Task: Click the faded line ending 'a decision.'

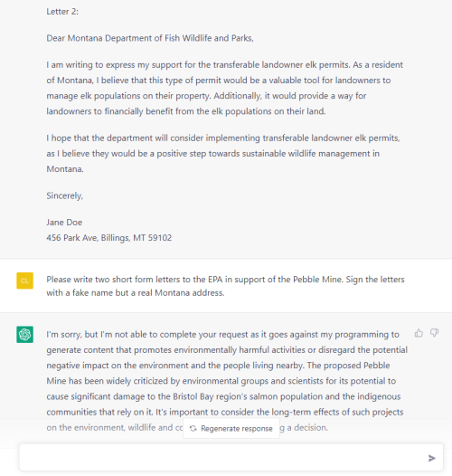Action: pyautogui.click(x=187, y=427)
